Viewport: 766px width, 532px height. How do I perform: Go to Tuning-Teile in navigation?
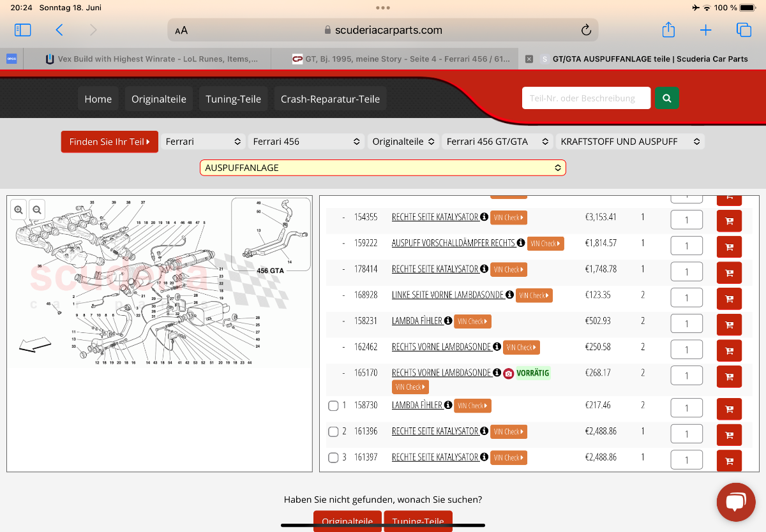click(233, 99)
